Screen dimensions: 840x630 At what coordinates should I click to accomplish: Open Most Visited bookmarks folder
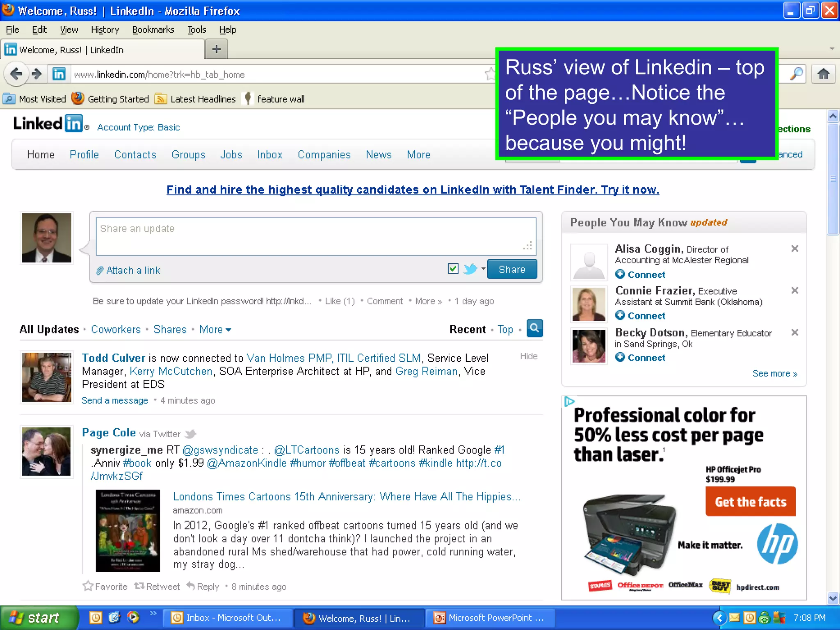pyautogui.click(x=34, y=99)
